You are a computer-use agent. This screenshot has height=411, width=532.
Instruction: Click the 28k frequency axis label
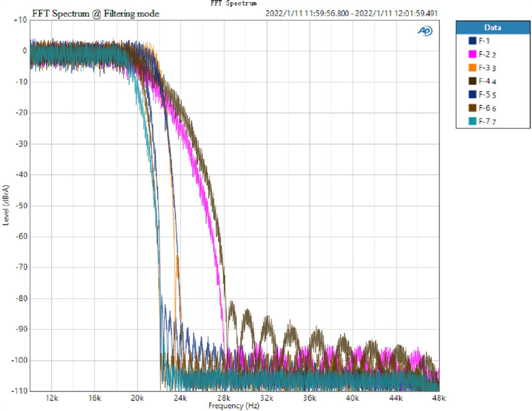click(x=223, y=397)
